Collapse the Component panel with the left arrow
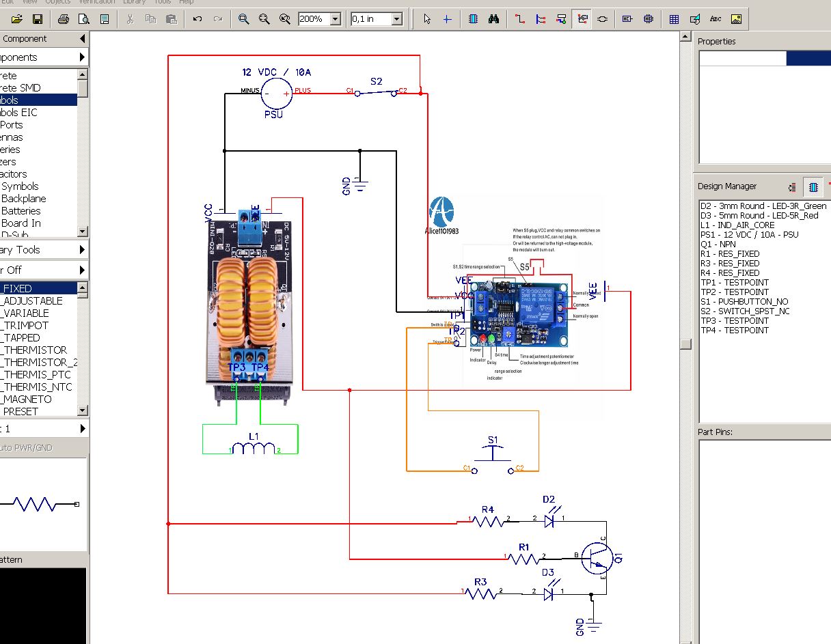Viewport: 831px width, 644px height. [83, 39]
